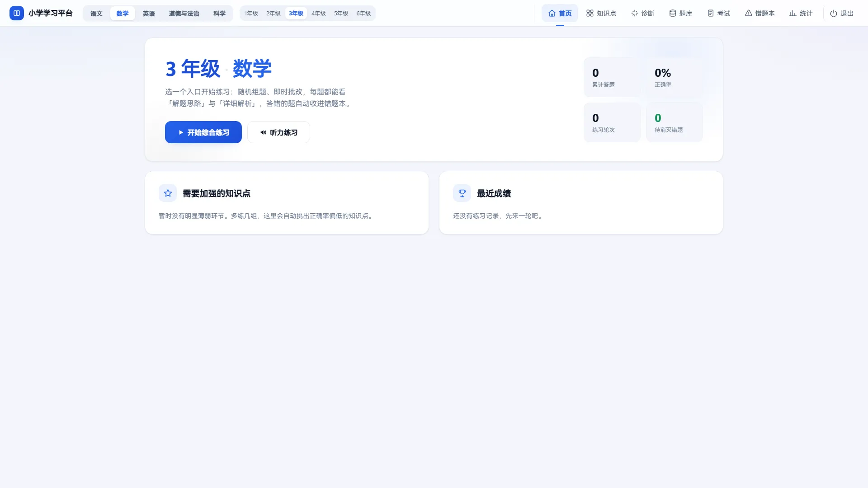Click the 累计答题 stat card

612,77
